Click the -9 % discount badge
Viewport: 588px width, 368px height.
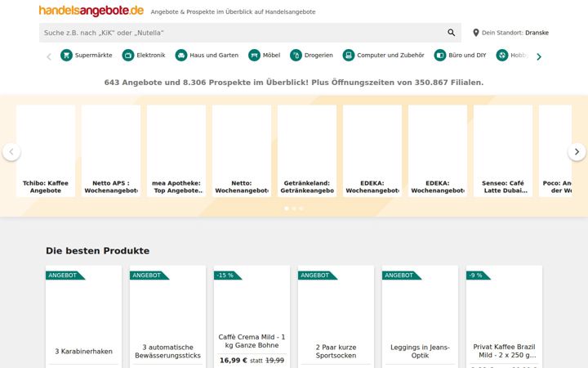(x=478, y=276)
